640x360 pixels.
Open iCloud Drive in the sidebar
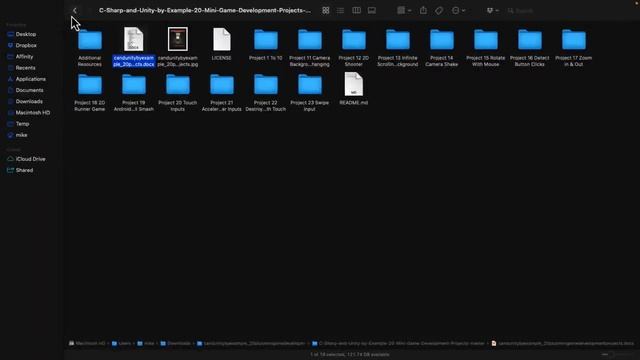pyautogui.click(x=30, y=159)
